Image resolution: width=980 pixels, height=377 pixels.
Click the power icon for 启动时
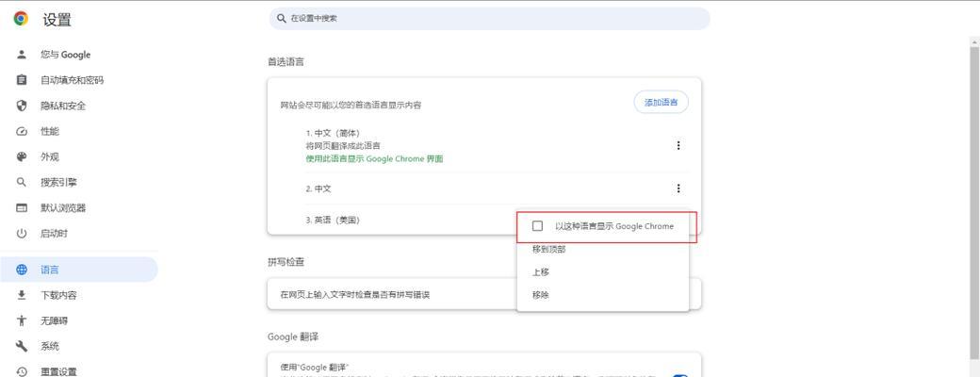[22, 233]
